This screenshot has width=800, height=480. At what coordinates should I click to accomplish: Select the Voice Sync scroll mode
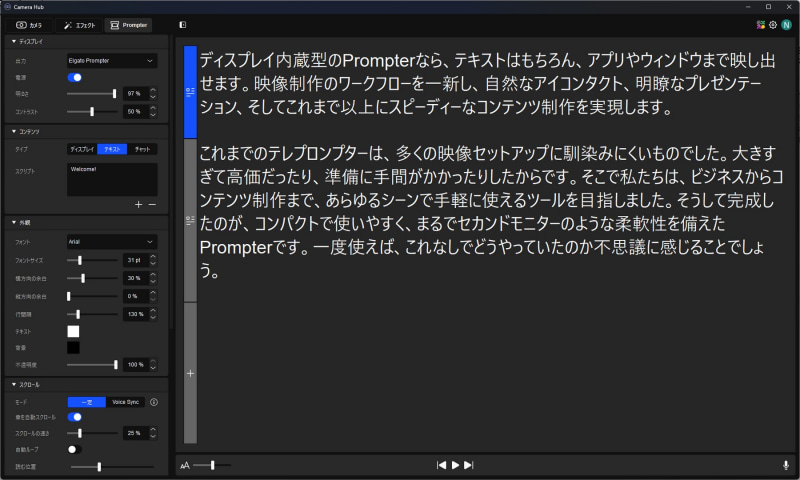coord(126,402)
